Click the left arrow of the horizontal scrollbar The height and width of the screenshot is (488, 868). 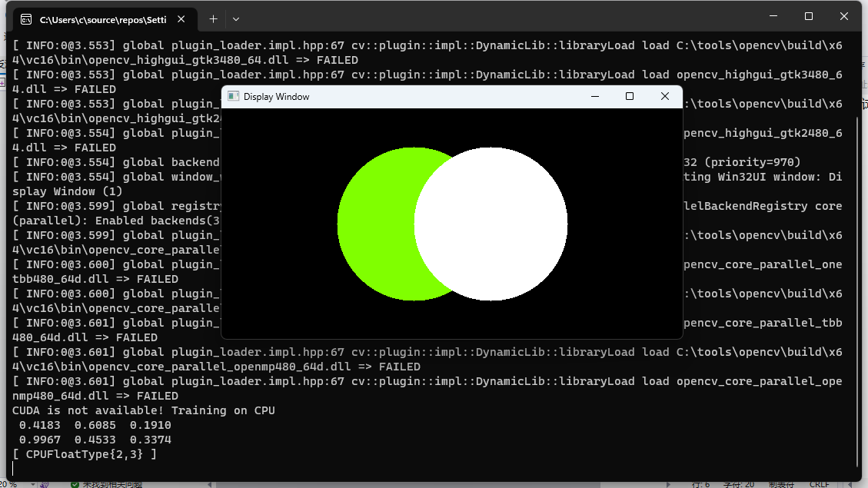pyautogui.click(x=209, y=483)
